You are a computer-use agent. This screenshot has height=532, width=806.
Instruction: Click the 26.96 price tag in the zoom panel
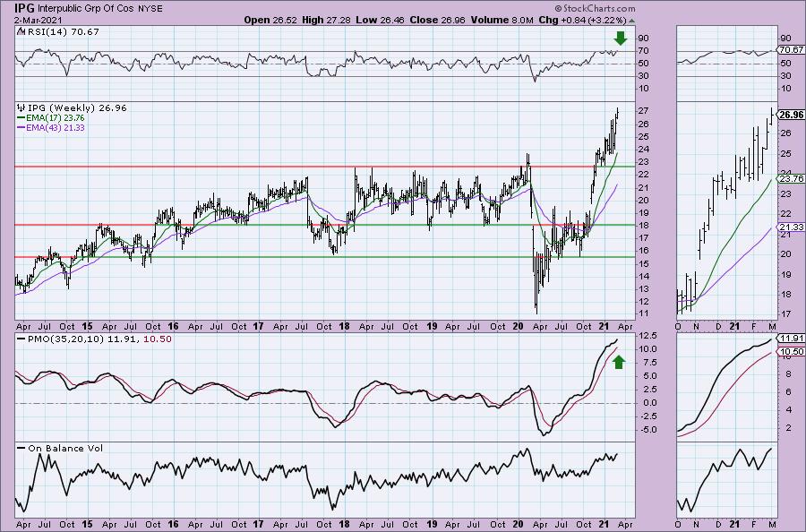792,115
